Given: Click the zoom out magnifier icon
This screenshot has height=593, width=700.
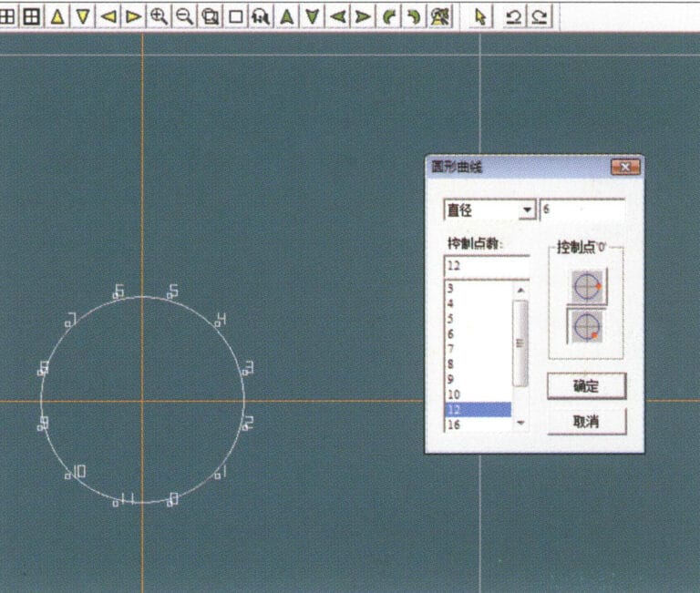Looking at the screenshot, I should tap(184, 17).
